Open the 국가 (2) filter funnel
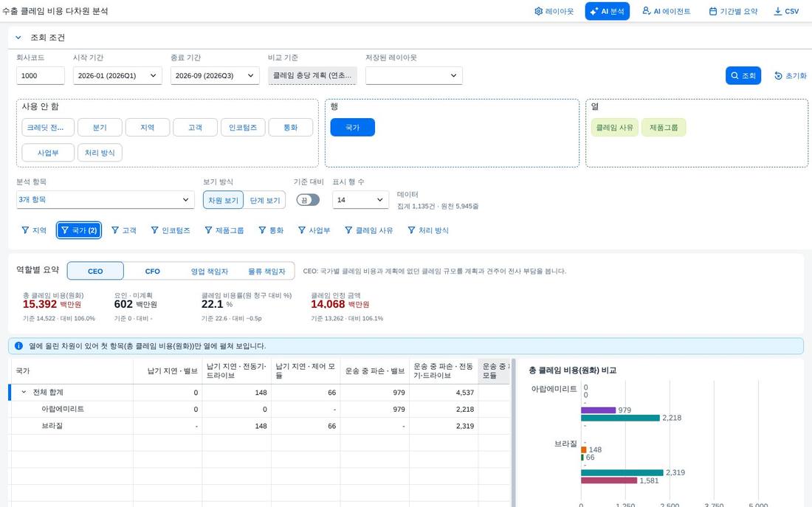This screenshot has height=507, width=812. [79, 230]
